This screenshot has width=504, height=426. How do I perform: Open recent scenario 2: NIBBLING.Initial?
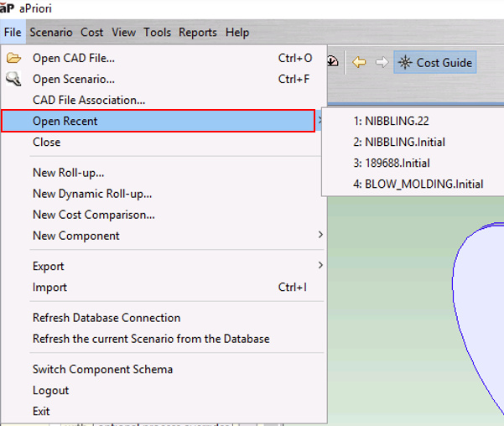click(413, 142)
